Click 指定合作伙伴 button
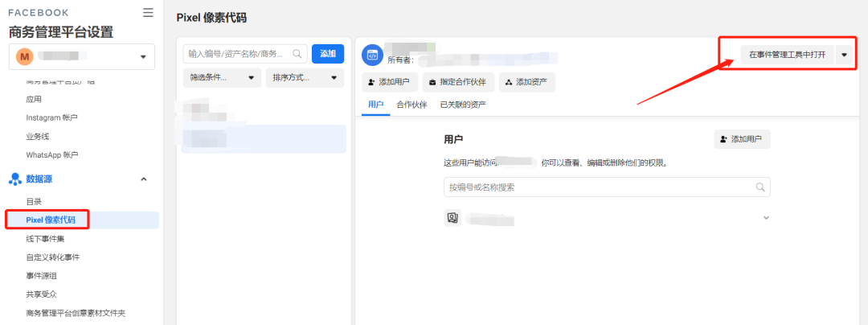 [458, 82]
